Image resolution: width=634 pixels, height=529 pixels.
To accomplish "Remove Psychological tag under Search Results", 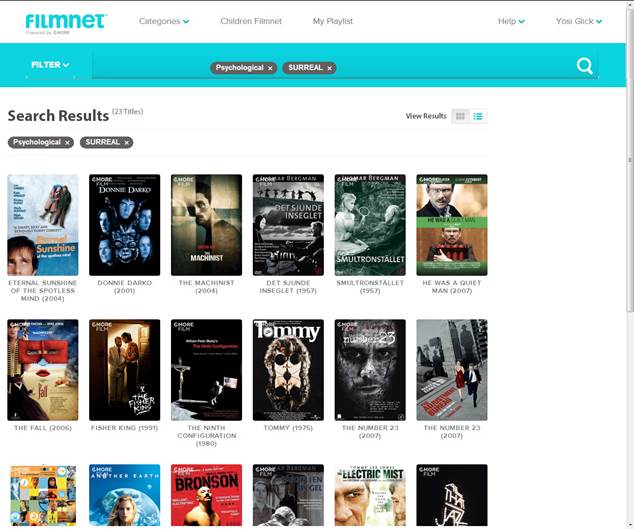I will point(67,143).
